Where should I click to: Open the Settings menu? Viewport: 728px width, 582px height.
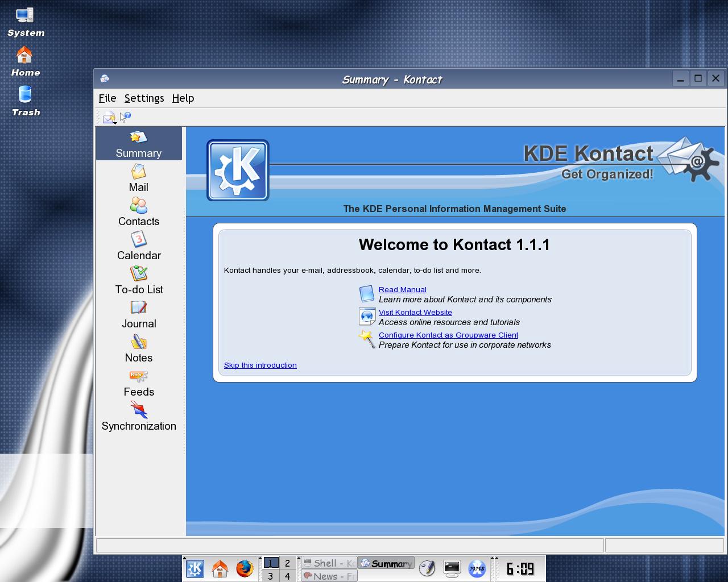coord(144,98)
